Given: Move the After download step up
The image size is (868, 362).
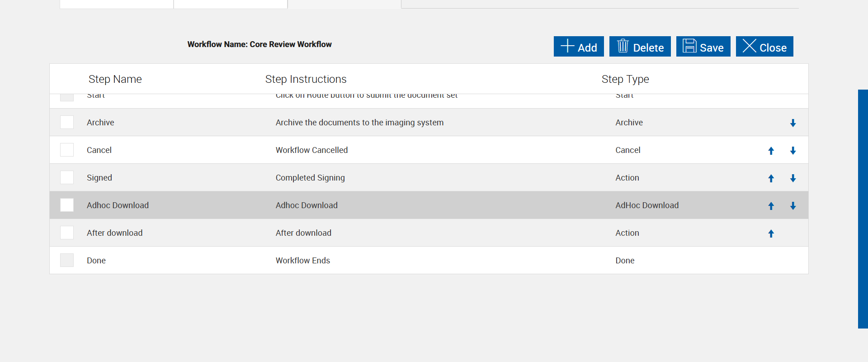Looking at the screenshot, I should point(771,233).
